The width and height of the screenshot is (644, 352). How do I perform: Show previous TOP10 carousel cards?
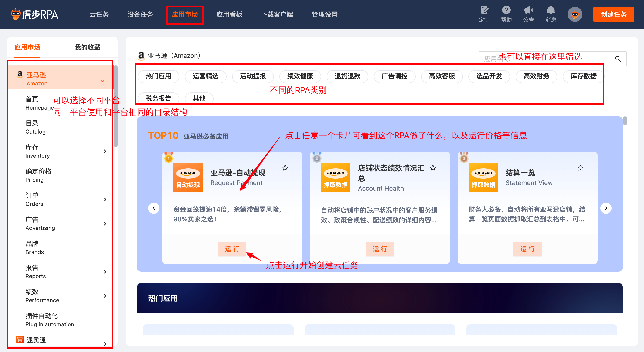[154, 208]
